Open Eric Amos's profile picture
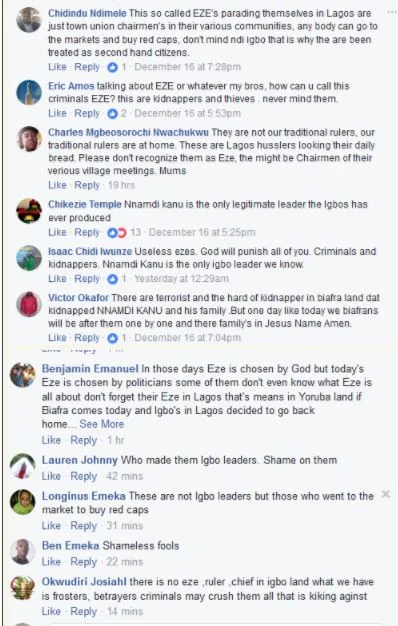 29,92
